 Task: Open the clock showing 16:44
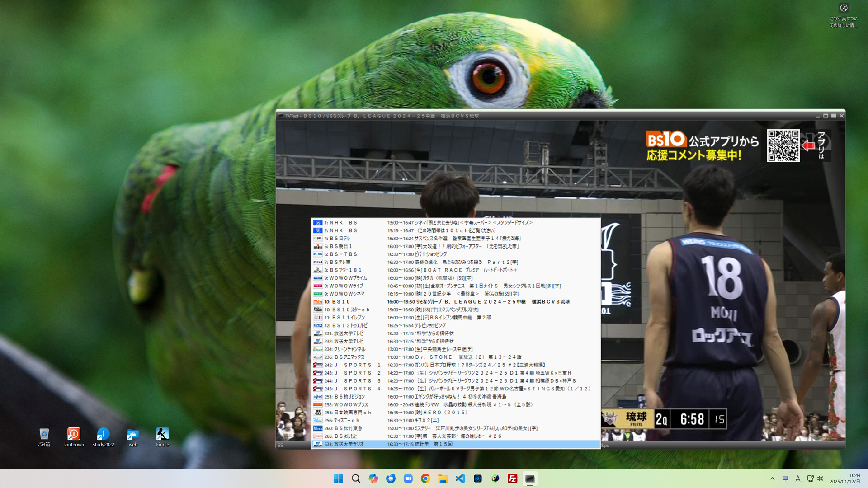844,479
